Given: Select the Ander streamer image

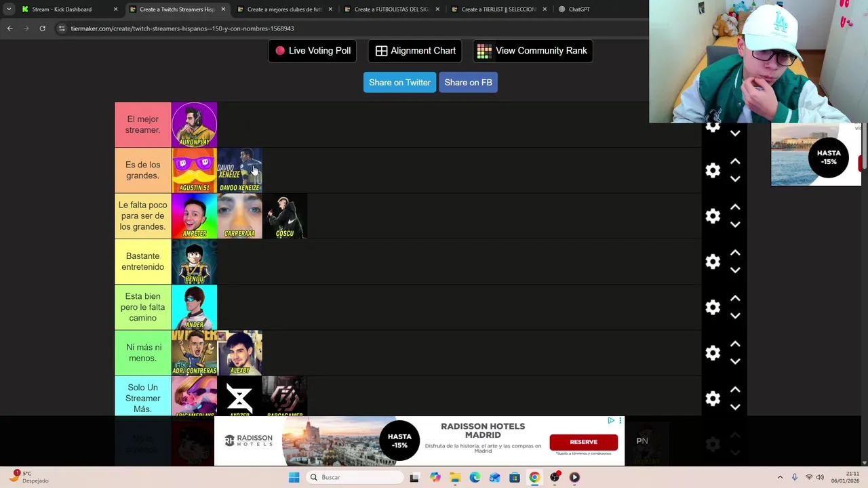Looking at the screenshot, I should pos(194,307).
